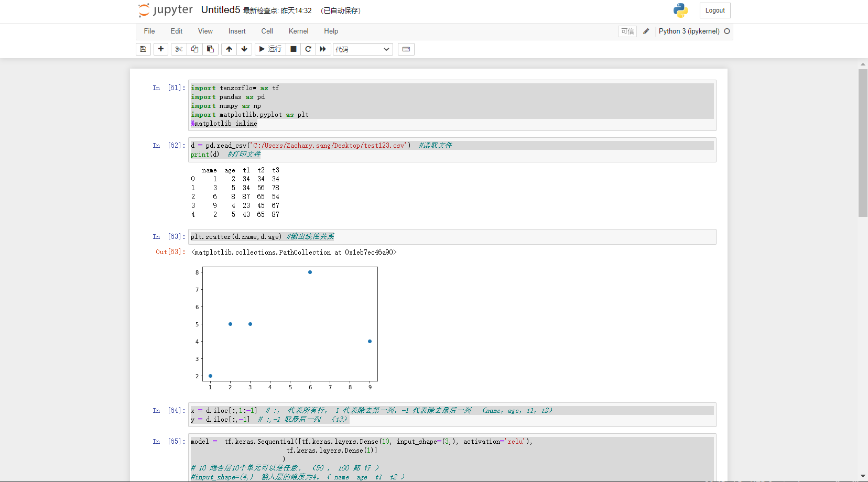The width and height of the screenshot is (868, 482).
Task: Click the Logout button
Action: (715, 10)
